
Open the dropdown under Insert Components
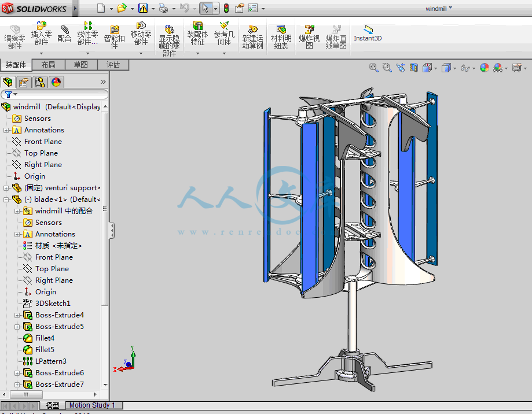(42, 53)
